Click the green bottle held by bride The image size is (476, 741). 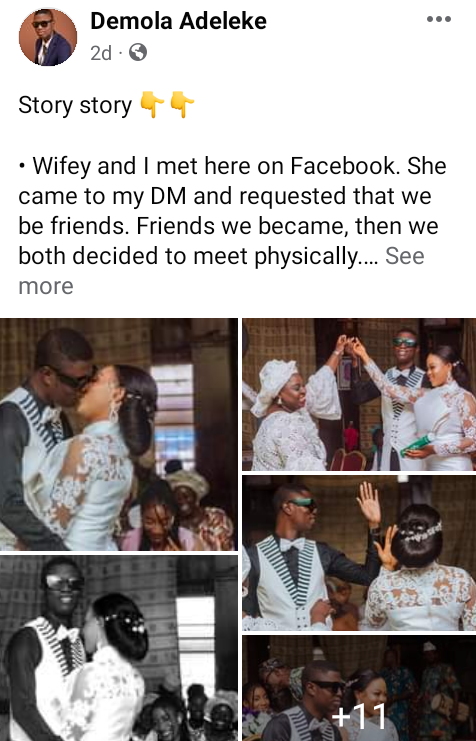[x=416, y=445]
